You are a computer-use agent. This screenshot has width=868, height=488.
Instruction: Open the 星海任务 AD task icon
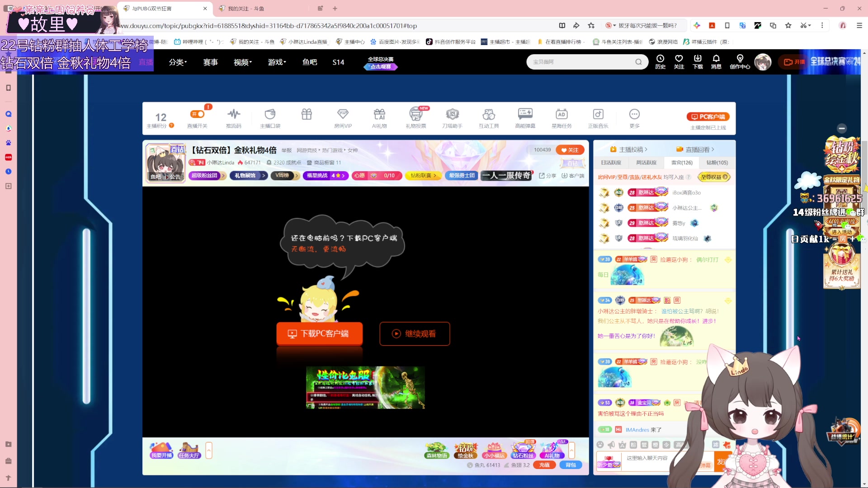point(561,117)
